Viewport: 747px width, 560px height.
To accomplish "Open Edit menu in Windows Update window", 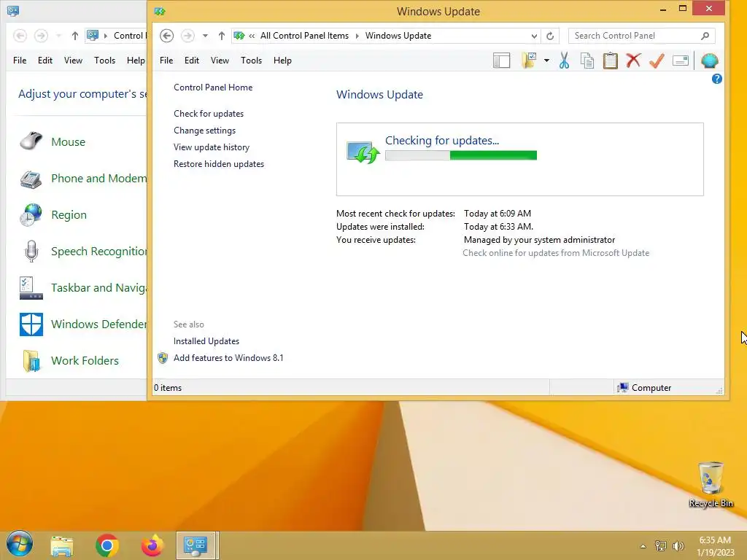I will pos(192,61).
